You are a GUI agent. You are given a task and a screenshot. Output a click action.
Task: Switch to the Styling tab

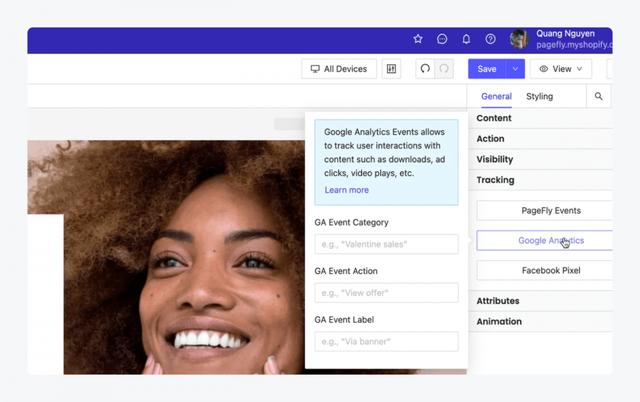[540, 97]
